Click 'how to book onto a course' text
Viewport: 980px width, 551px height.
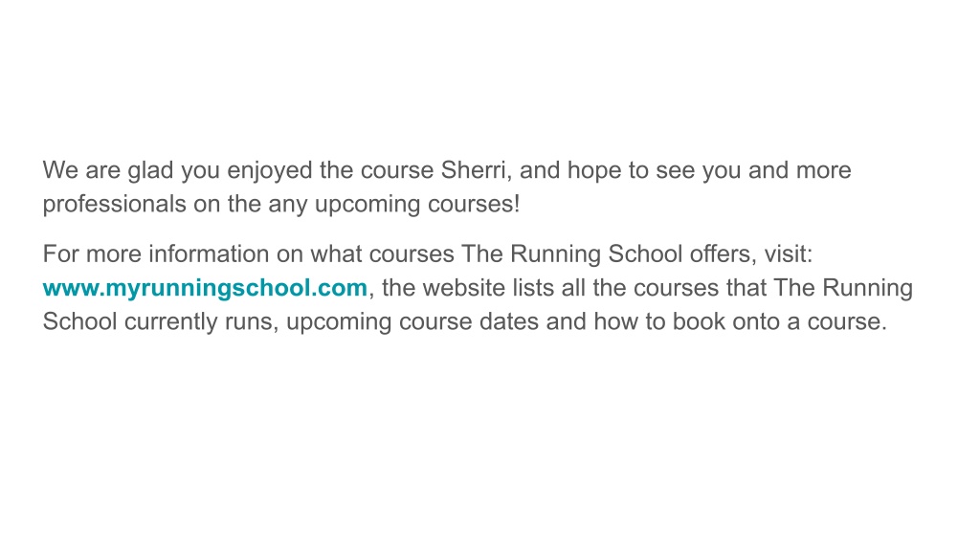coord(739,321)
